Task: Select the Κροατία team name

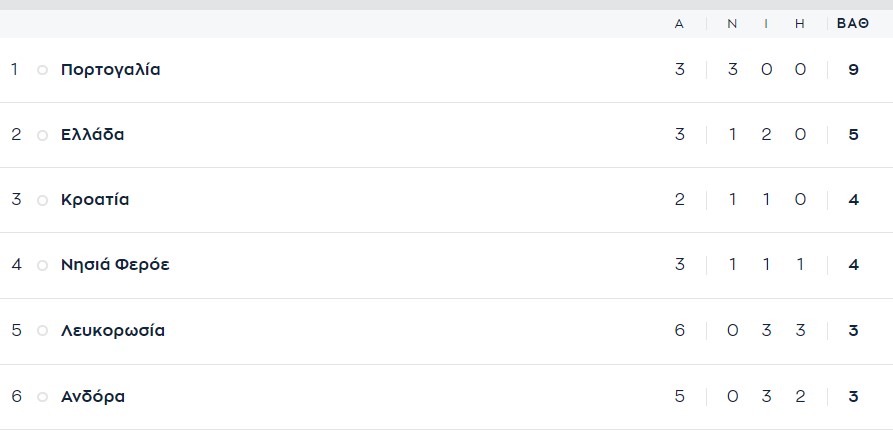Action: pos(95,200)
